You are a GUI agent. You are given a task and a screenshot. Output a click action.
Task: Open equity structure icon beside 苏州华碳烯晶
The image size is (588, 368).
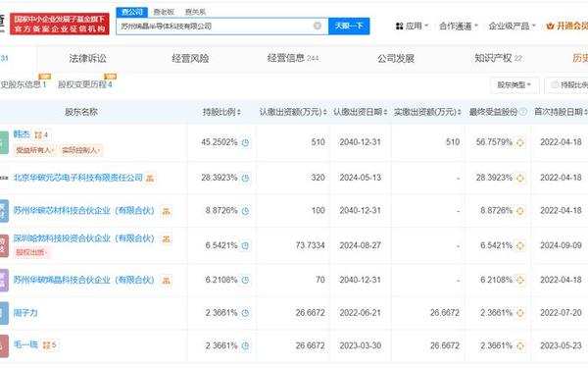[167, 281]
